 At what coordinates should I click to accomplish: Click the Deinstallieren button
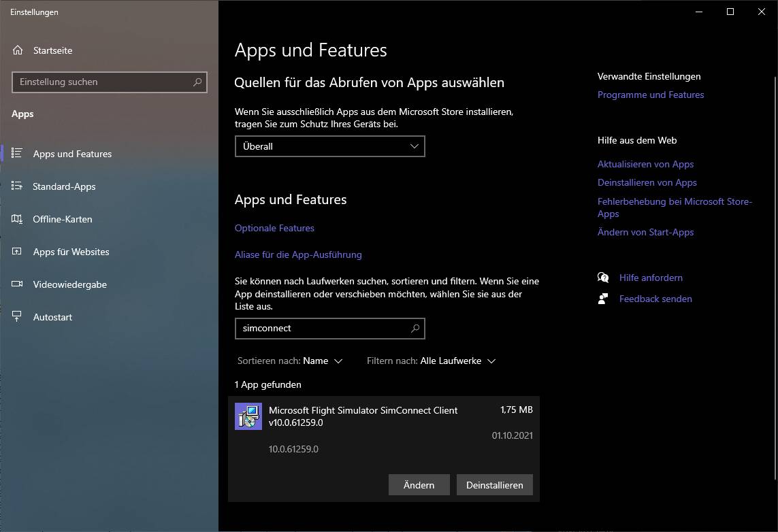click(495, 485)
